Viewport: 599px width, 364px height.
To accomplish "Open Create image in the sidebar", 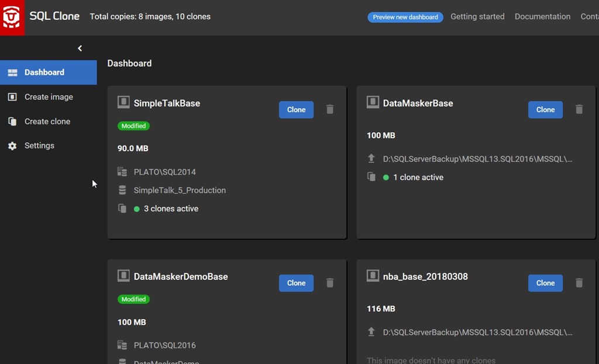I will (x=49, y=97).
